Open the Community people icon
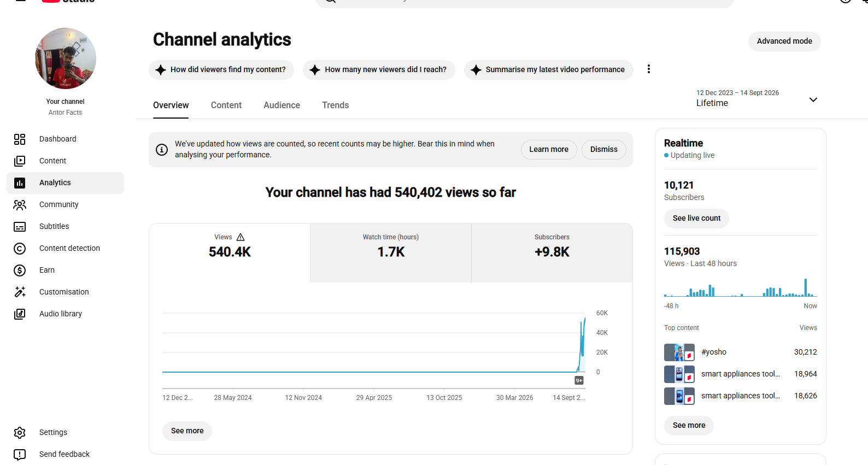Screen dimensions: 868x465 coord(20,205)
